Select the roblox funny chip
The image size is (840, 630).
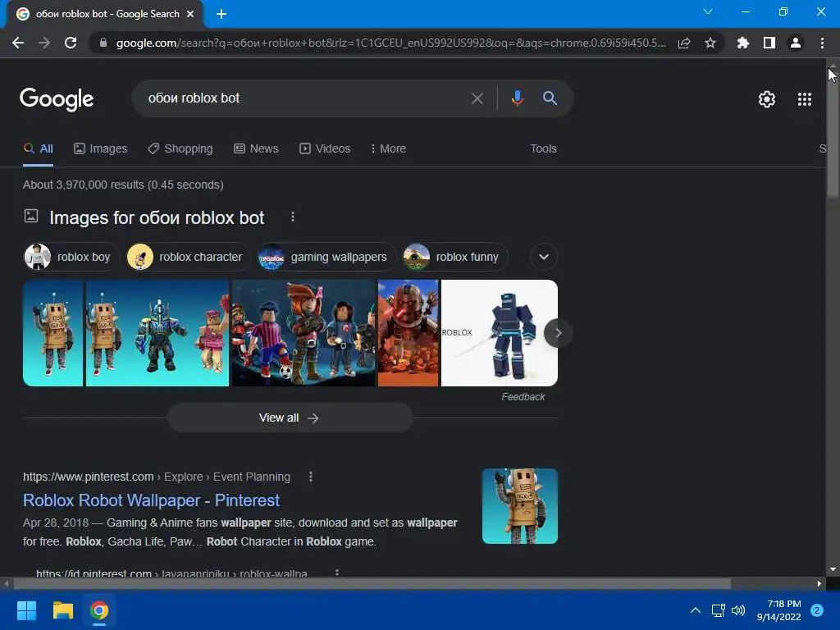pyautogui.click(x=454, y=257)
